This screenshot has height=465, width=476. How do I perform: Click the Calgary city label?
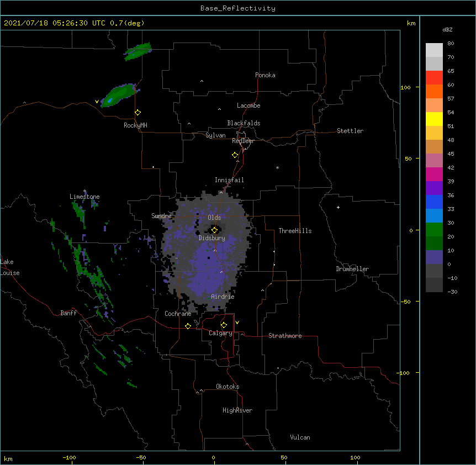(x=220, y=333)
